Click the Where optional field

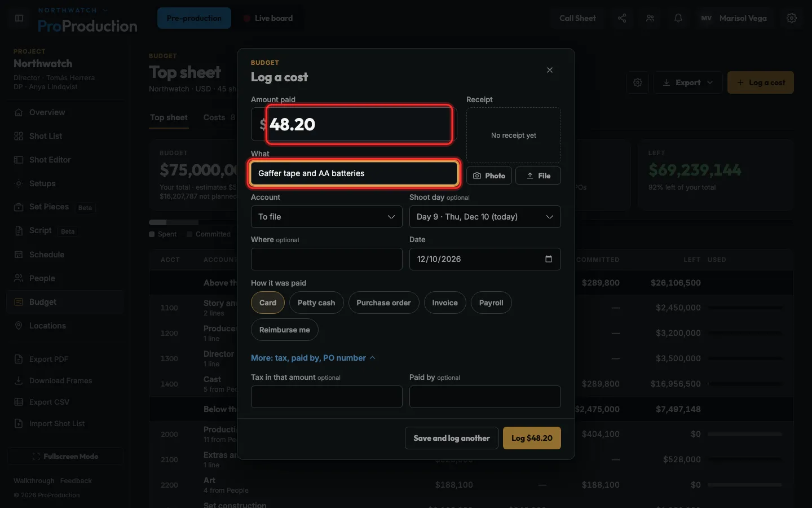(326, 259)
